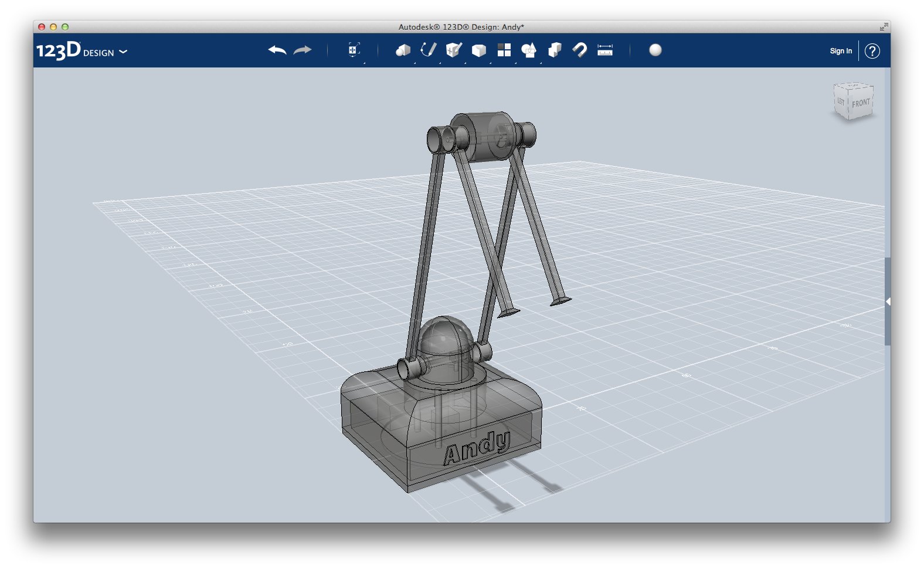Click the Undo arrow
Screen dimensions: 924x569
(277, 50)
